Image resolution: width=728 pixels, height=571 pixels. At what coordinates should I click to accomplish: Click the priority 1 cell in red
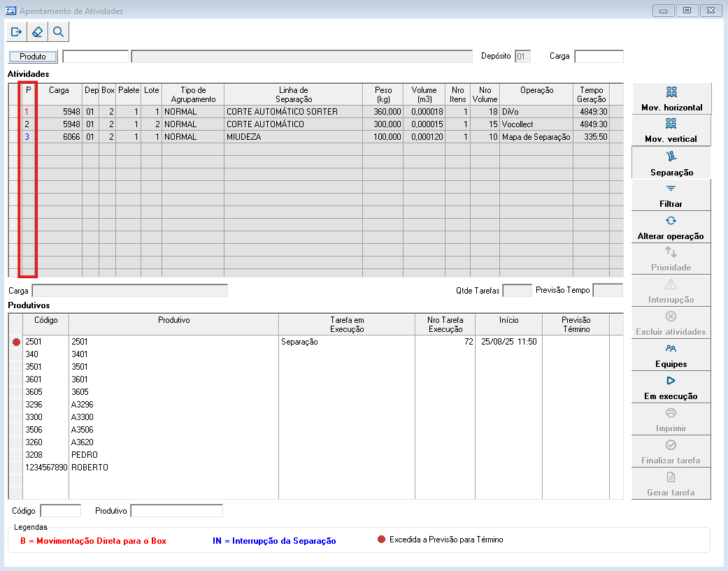28,112
